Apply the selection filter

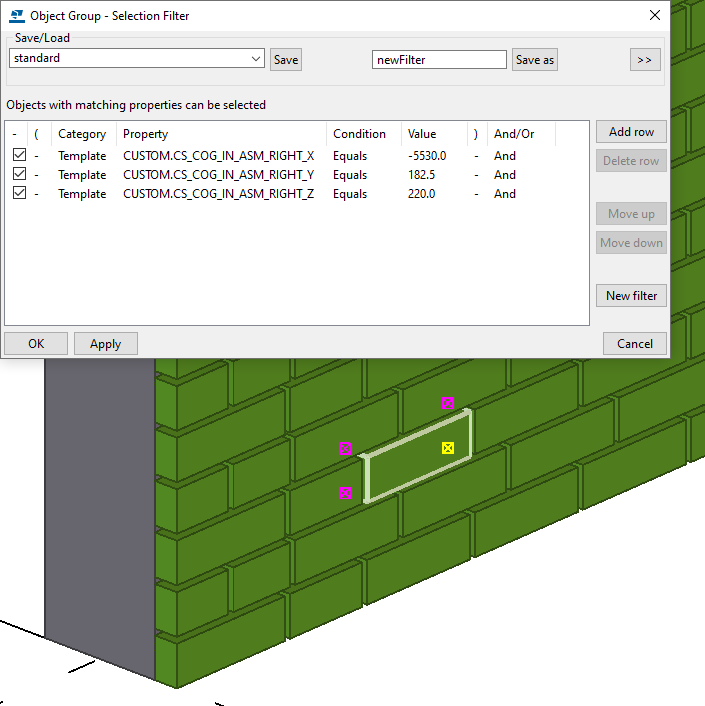click(x=105, y=344)
